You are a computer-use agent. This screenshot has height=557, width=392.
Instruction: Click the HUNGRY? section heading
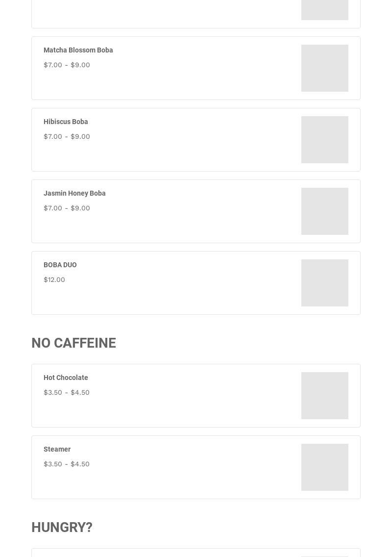[62, 527]
